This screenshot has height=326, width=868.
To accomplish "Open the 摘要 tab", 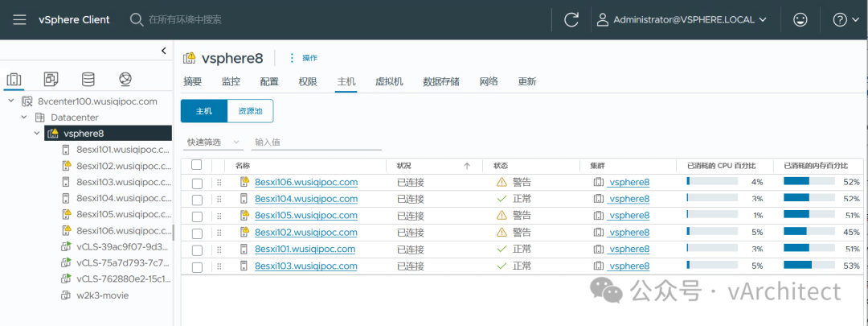I will [x=193, y=82].
